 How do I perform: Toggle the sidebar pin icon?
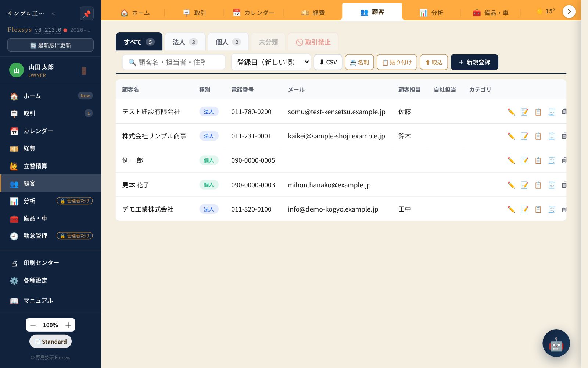coord(87,14)
